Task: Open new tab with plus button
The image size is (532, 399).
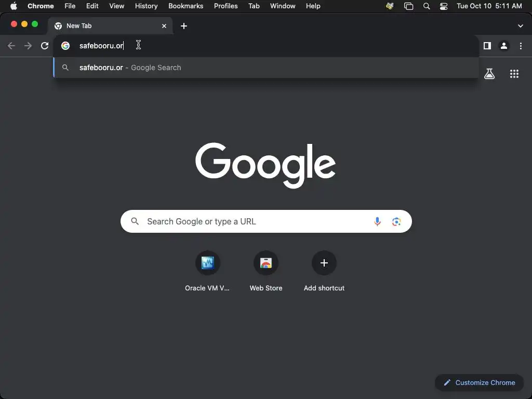Action: (x=184, y=26)
